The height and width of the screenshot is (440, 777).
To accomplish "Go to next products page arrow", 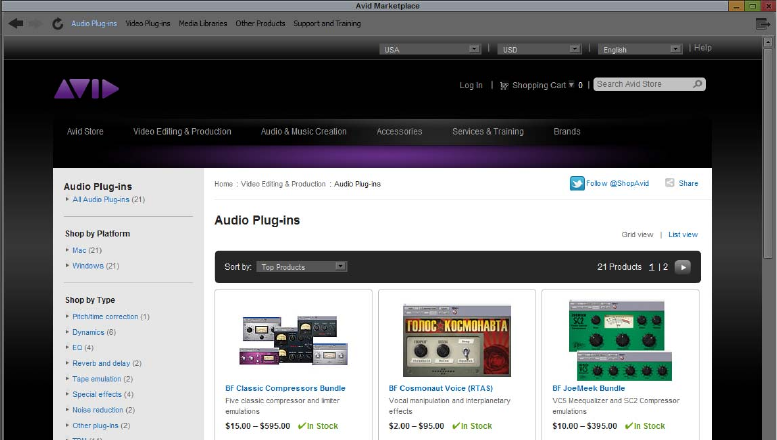I will pyautogui.click(x=683, y=267).
